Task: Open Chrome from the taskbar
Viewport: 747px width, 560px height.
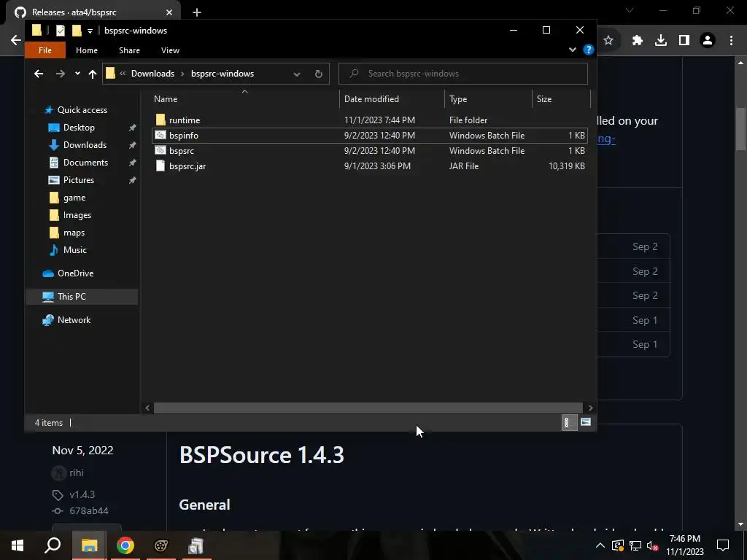Action: pyautogui.click(x=125, y=545)
